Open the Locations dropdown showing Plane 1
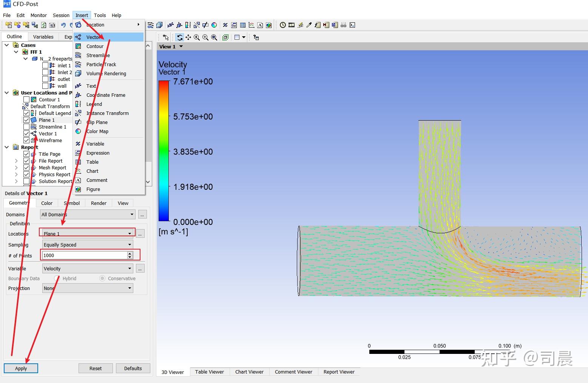The width and height of the screenshot is (588, 383). pyautogui.click(x=87, y=234)
